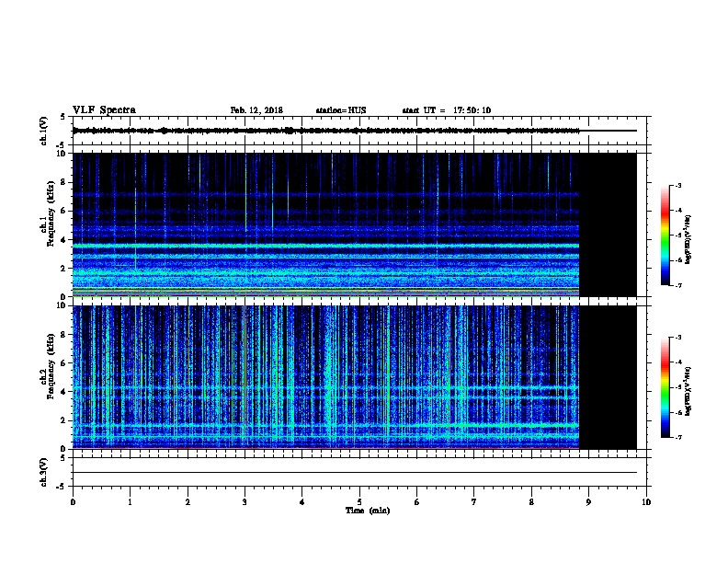728x563 pixels.
Task: Click the ch.2 colorbar log(PSD) label
Action: click(x=688, y=391)
